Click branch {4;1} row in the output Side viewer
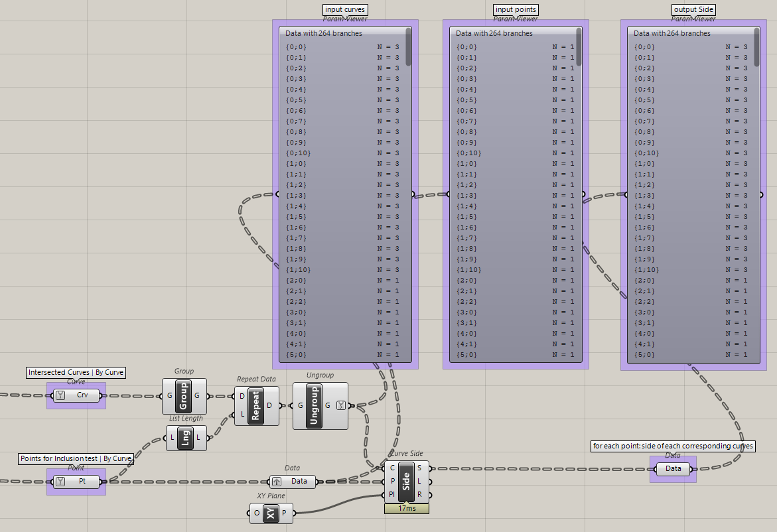 pos(691,344)
